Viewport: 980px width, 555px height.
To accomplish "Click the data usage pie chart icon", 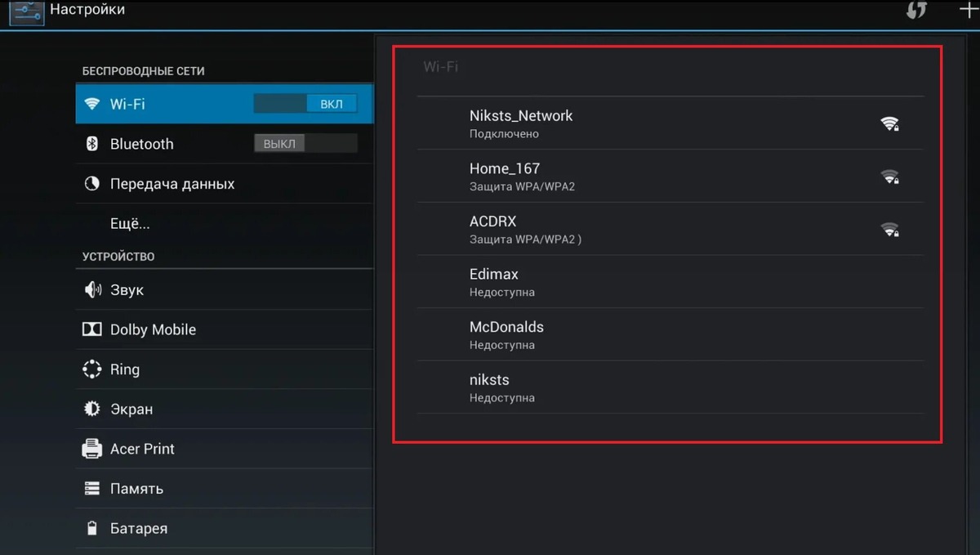I will pos(92,183).
